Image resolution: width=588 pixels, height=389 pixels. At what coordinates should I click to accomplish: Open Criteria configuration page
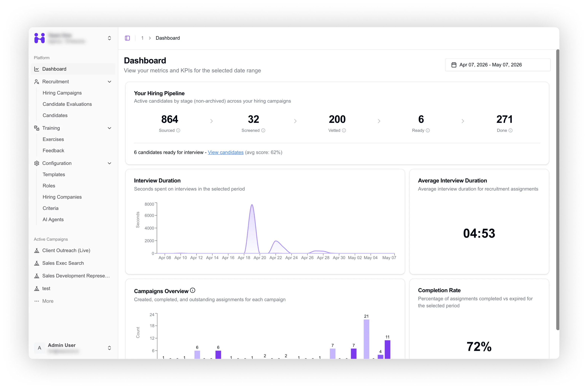(x=51, y=208)
